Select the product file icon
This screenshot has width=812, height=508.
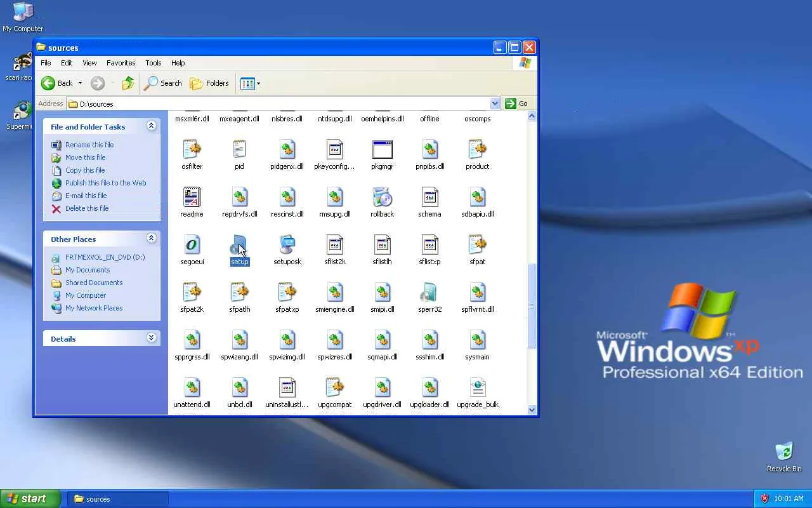pos(477,150)
